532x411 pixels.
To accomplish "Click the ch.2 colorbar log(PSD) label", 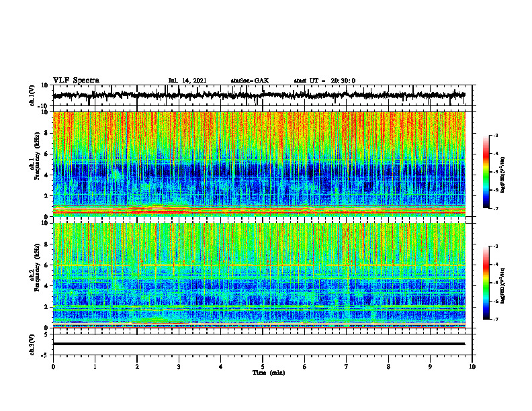I will [x=503, y=285].
